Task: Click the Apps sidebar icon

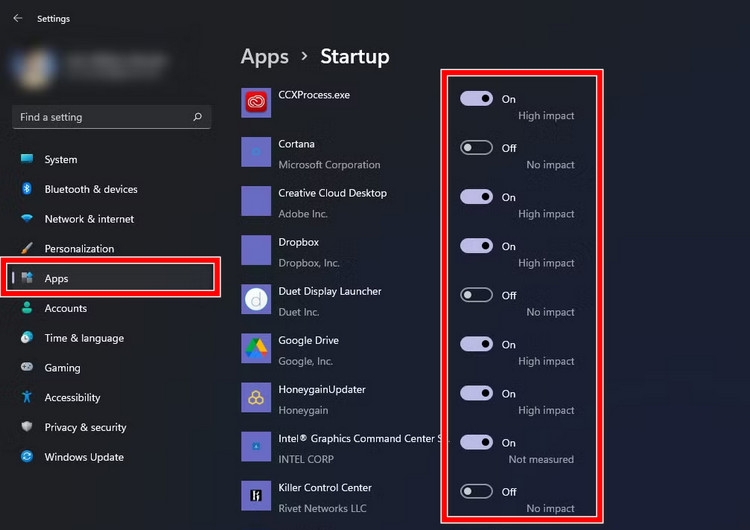Action: coord(27,278)
